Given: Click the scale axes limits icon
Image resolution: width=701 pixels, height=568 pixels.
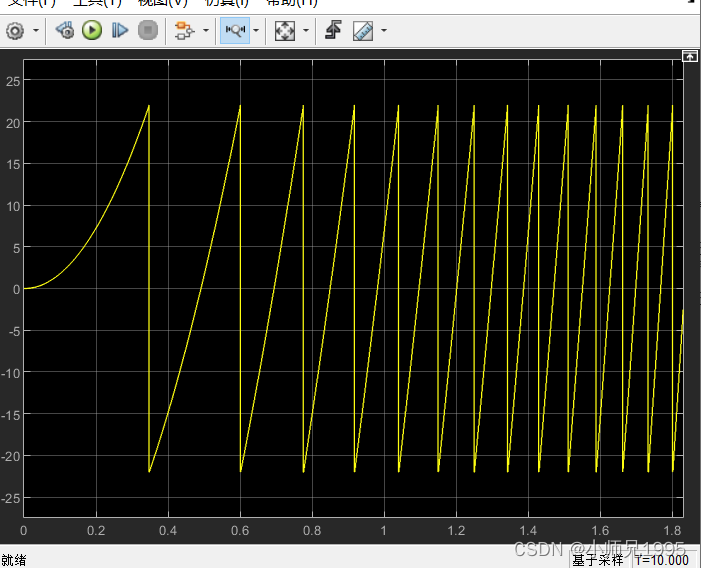Looking at the screenshot, I should click(x=285, y=31).
